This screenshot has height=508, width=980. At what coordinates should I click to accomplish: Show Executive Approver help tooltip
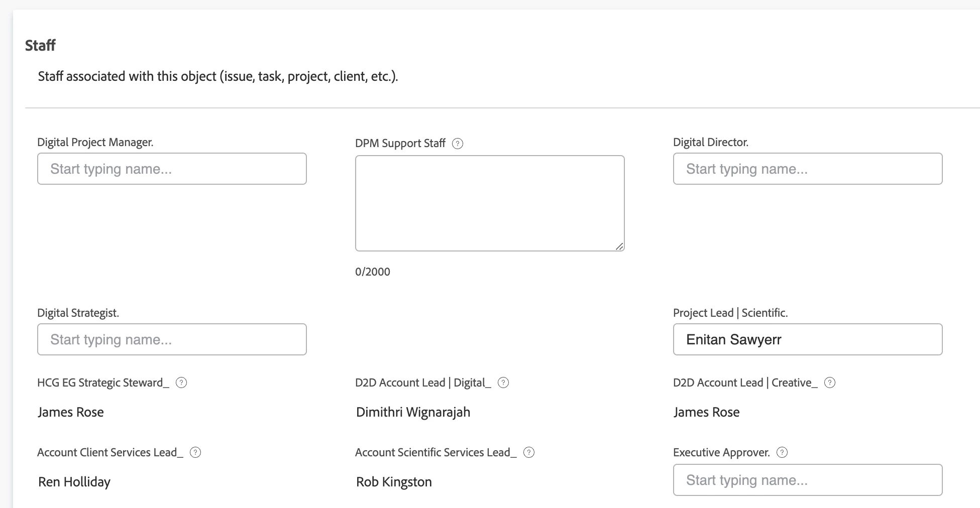tap(782, 452)
